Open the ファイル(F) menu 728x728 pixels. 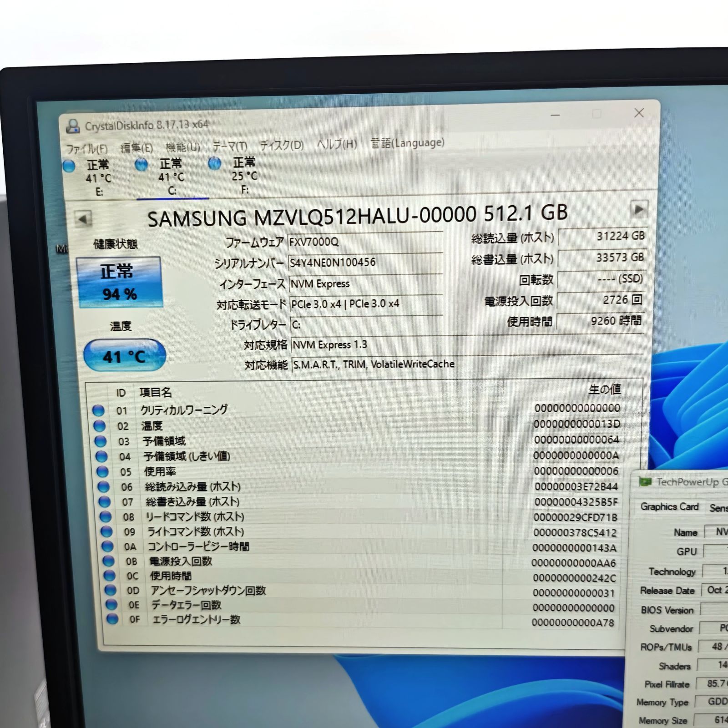pos(86,149)
